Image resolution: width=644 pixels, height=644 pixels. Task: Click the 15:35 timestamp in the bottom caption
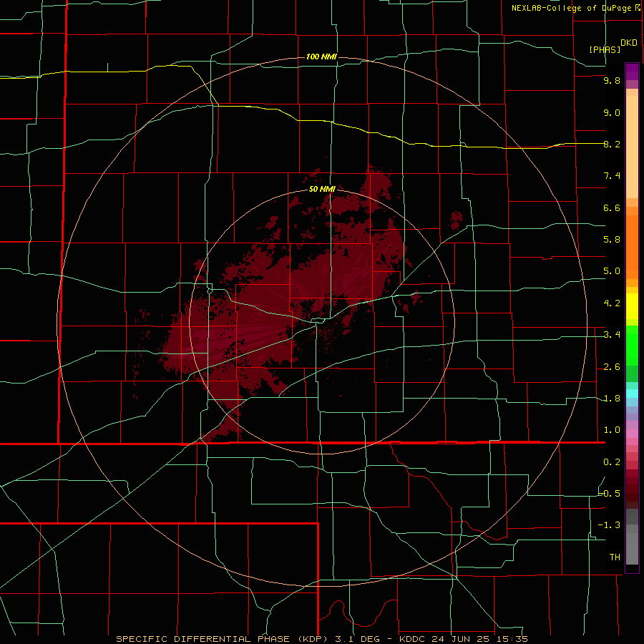point(512,639)
